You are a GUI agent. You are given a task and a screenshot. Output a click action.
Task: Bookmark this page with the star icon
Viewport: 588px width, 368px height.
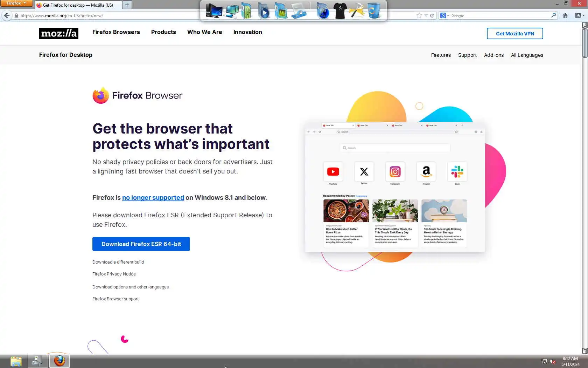[x=419, y=15]
